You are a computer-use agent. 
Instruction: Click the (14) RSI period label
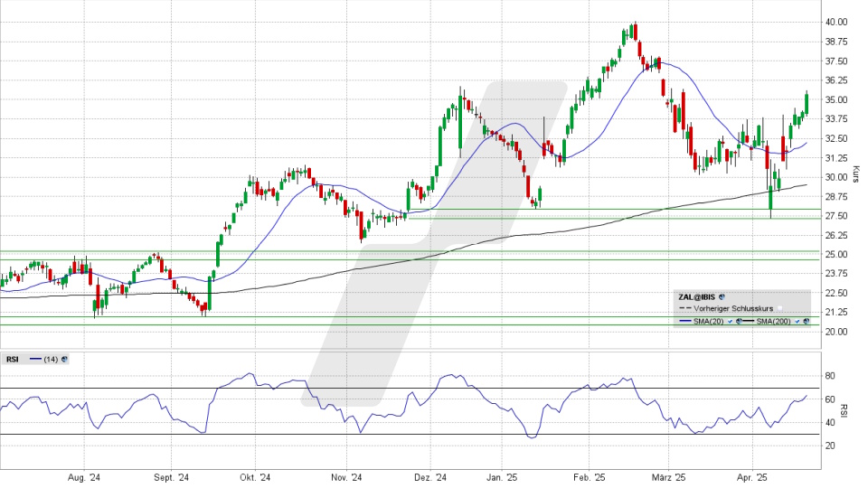(x=51, y=359)
